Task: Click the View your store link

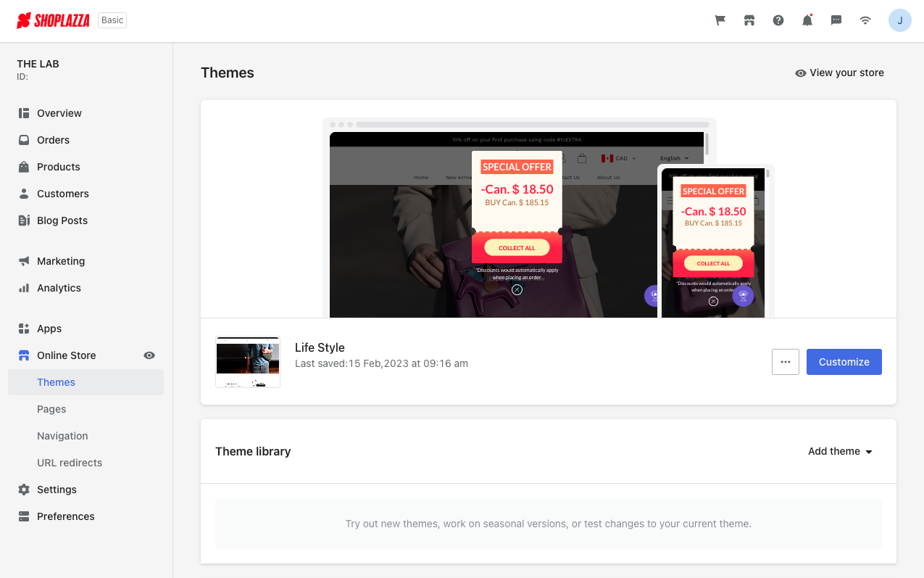Action: 839,73
